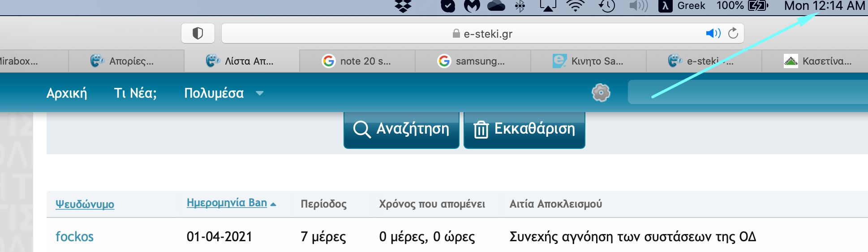The width and height of the screenshot is (868, 252).
Task: Sort table by Ημερομηνία Ban column
Action: coord(227,203)
